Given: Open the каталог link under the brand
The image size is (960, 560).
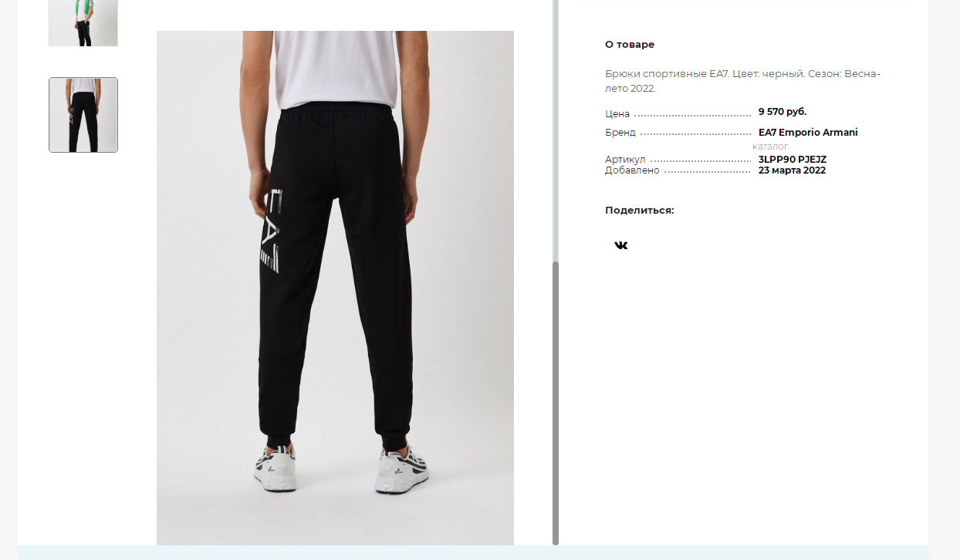Looking at the screenshot, I should coord(770,147).
